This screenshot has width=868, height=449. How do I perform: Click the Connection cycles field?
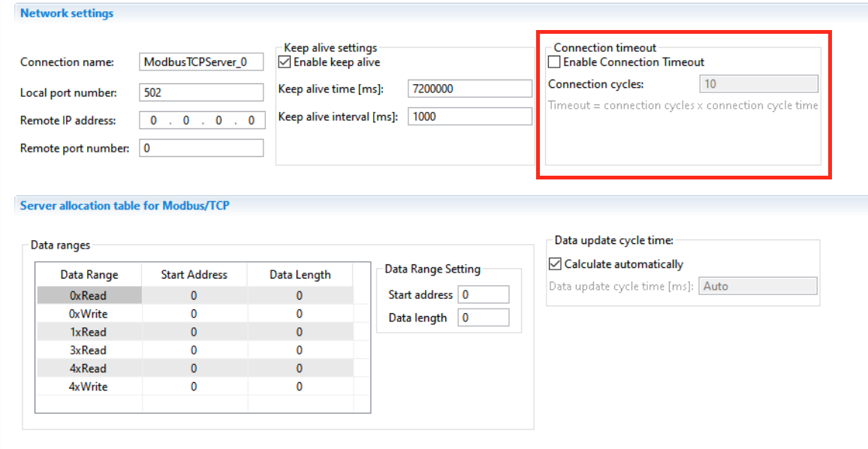pyautogui.click(x=758, y=83)
